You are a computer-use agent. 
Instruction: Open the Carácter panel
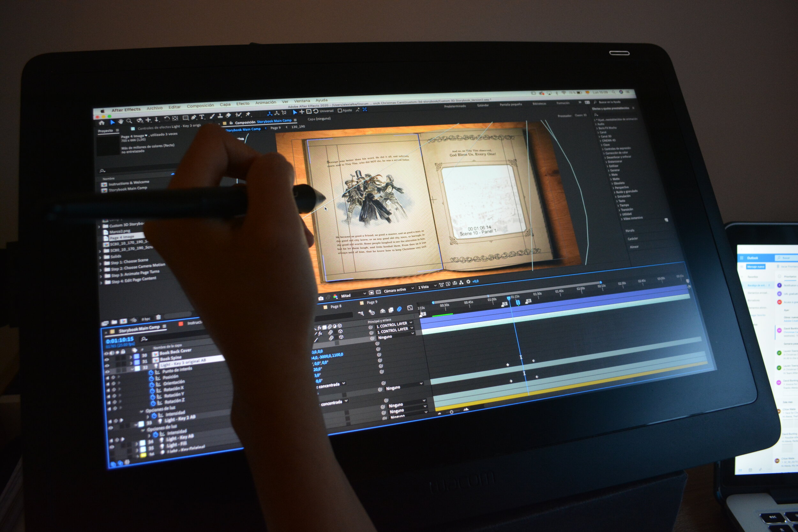[x=633, y=239]
